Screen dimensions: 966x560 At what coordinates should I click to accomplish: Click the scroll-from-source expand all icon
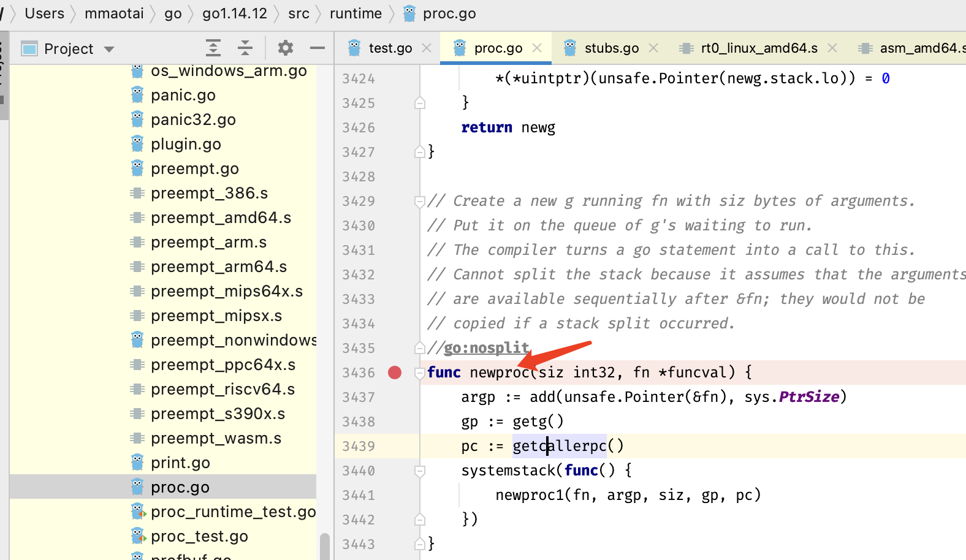pos(213,48)
